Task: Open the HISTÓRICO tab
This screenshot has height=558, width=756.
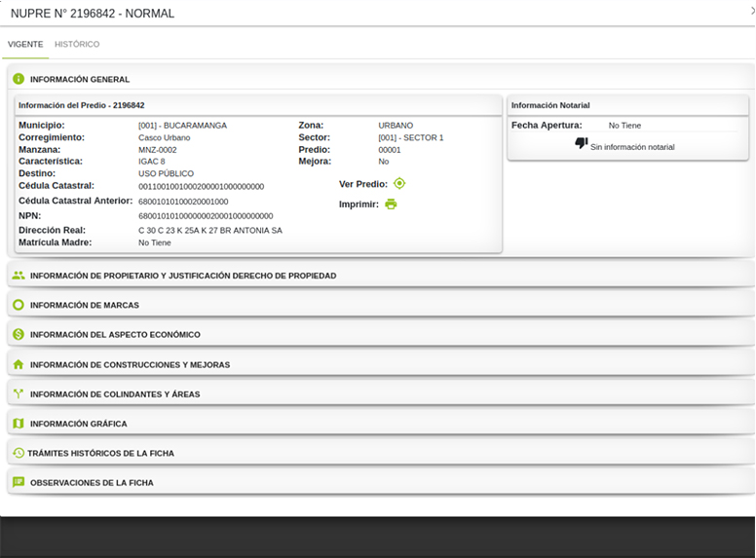Action: 77,45
